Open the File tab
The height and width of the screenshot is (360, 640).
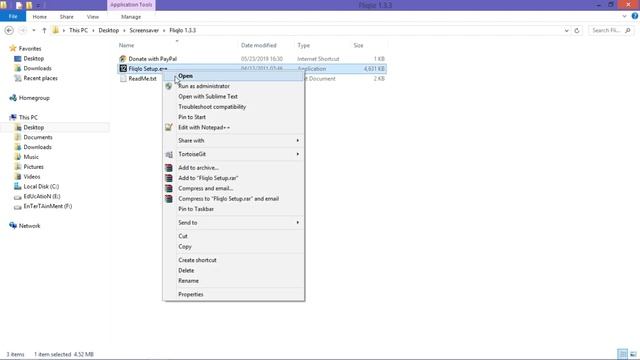13,17
